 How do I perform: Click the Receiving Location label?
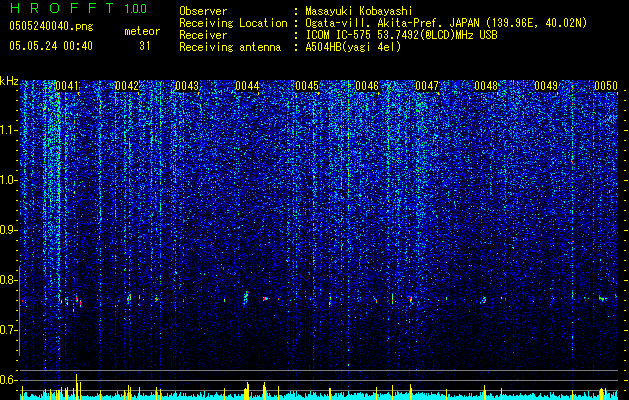tap(233, 23)
